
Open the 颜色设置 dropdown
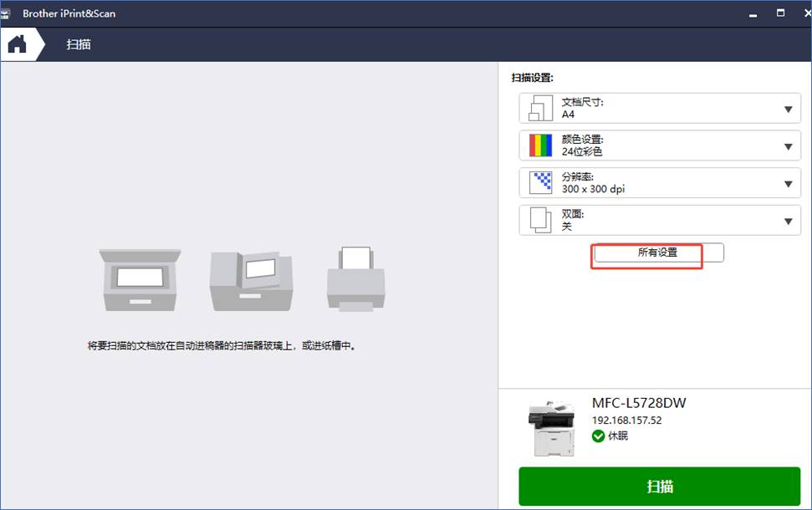tap(786, 145)
